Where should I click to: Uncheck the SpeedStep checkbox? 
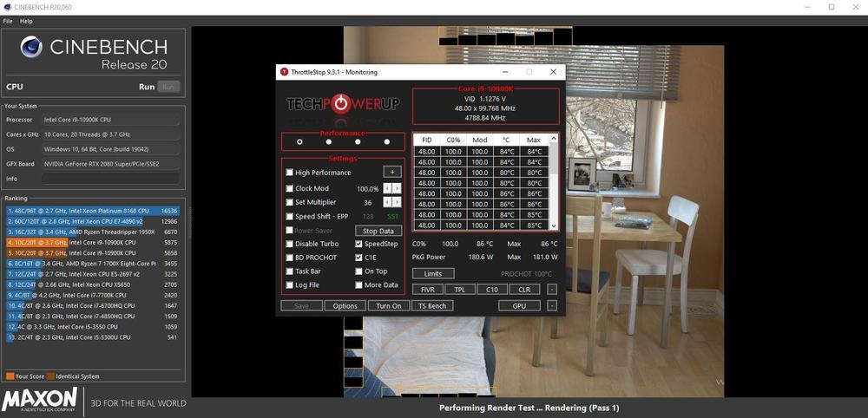pyautogui.click(x=358, y=244)
